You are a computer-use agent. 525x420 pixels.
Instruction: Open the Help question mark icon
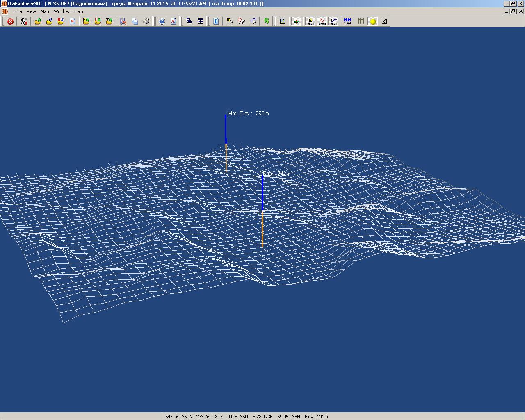coord(162,21)
